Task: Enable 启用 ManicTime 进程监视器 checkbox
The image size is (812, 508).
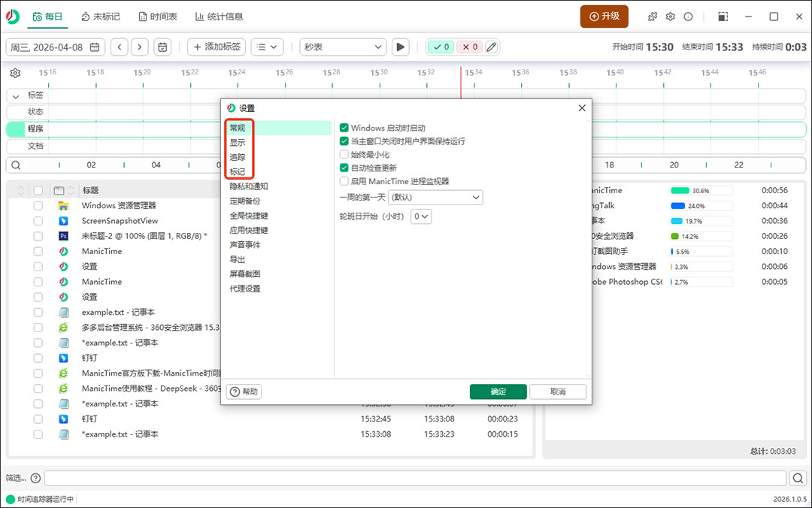Action: pyautogui.click(x=344, y=181)
